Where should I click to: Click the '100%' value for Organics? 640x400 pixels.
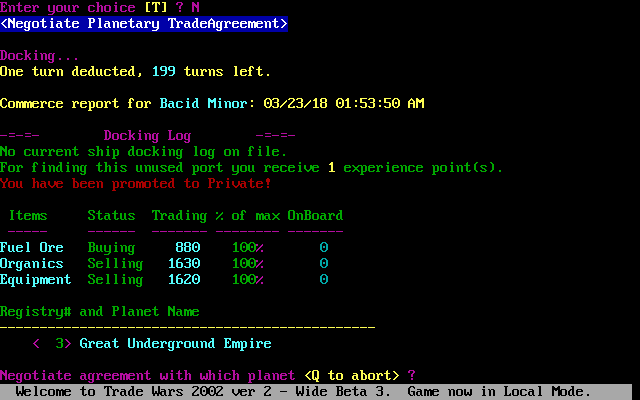click(248, 264)
